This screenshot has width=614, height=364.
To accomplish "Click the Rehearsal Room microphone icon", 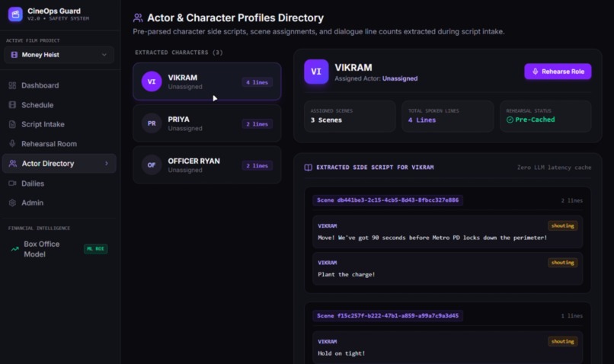I will pos(12,144).
